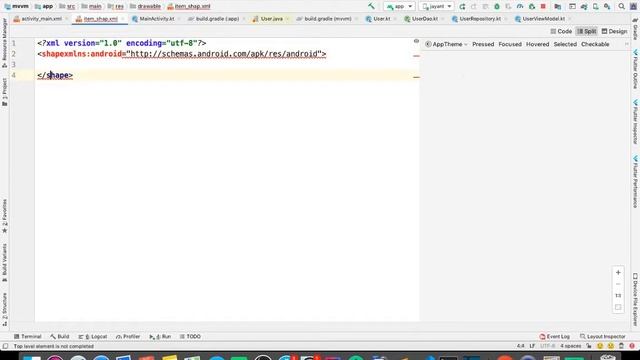Click the red Stop square icon
Image resolution: width=640 pixels, height=360 pixels.
(543, 7)
